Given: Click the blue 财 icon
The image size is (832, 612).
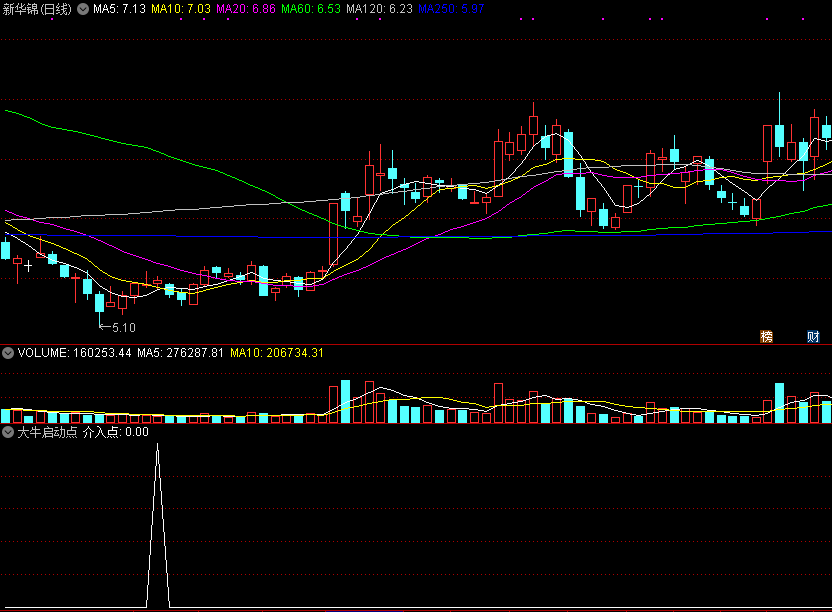Looking at the screenshot, I should pos(813,337).
